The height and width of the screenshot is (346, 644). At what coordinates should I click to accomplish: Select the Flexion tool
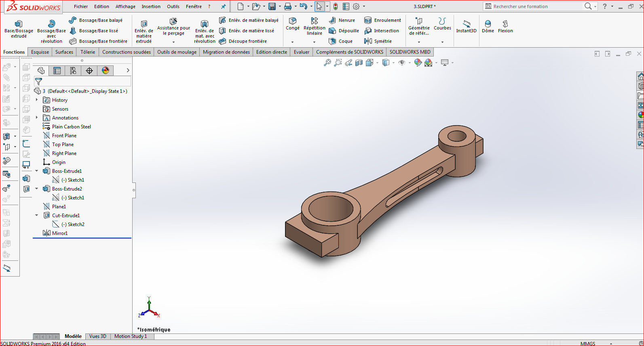[505, 27]
